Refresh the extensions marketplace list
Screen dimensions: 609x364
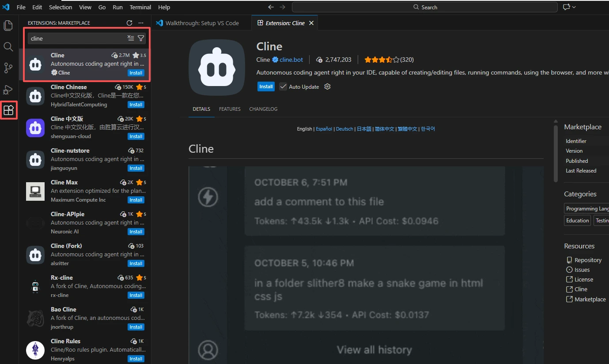pyautogui.click(x=129, y=23)
